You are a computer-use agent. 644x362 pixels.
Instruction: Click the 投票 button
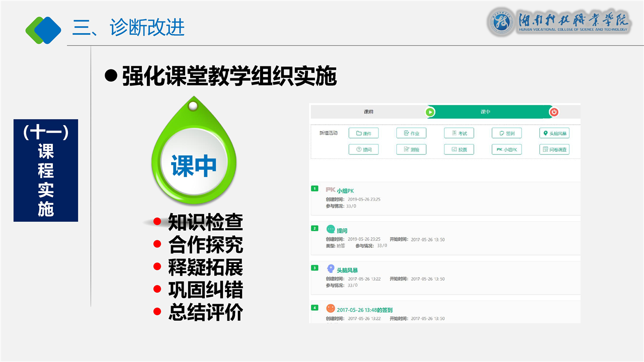(x=459, y=149)
